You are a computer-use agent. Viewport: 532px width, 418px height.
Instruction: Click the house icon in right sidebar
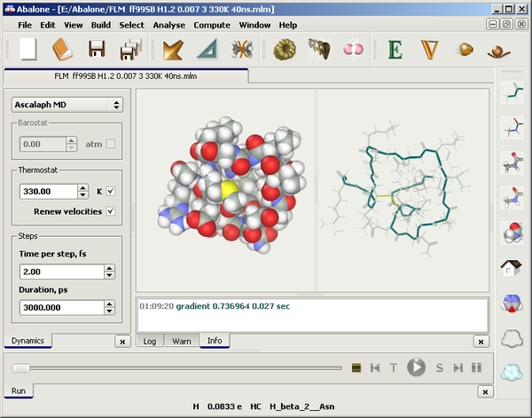pyautogui.click(x=510, y=265)
